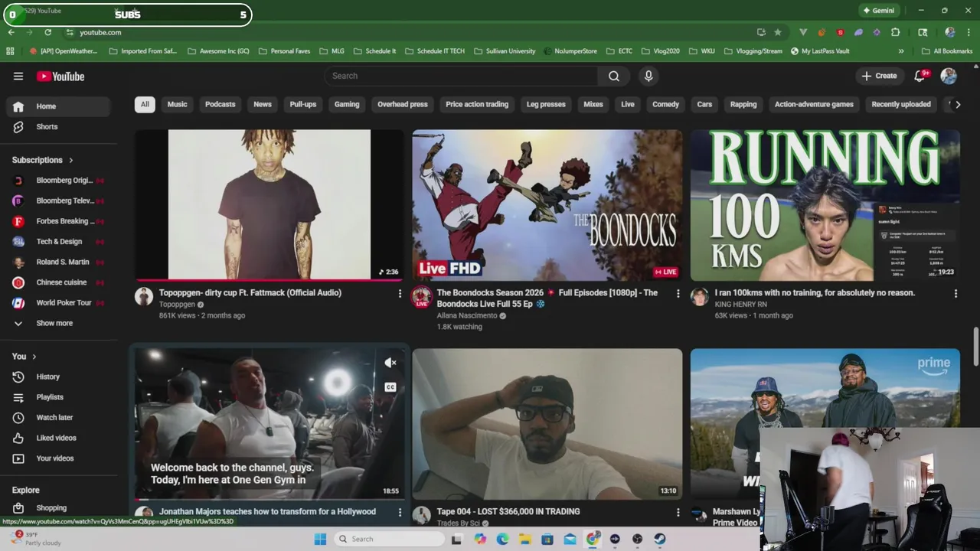Viewport: 980px width, 551px height.
Task: Open the Topoppgen dirty cup thumbnail
Action: click(x=269, y=205)
